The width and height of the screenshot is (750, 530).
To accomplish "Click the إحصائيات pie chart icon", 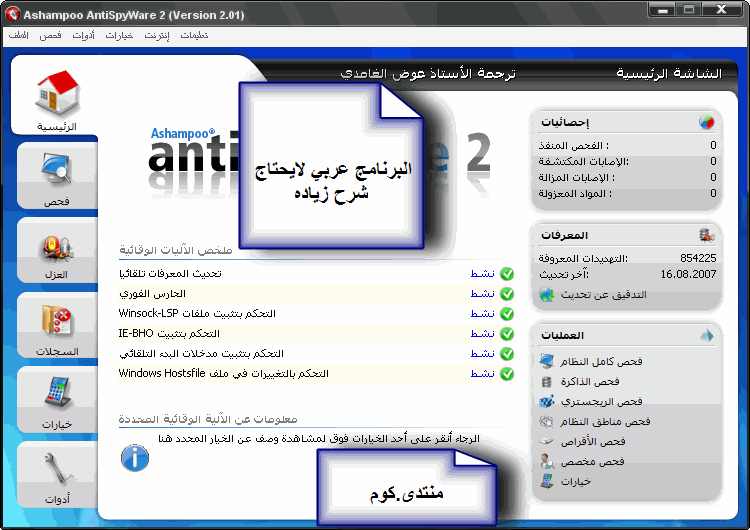I will click(x=706, y=122).
